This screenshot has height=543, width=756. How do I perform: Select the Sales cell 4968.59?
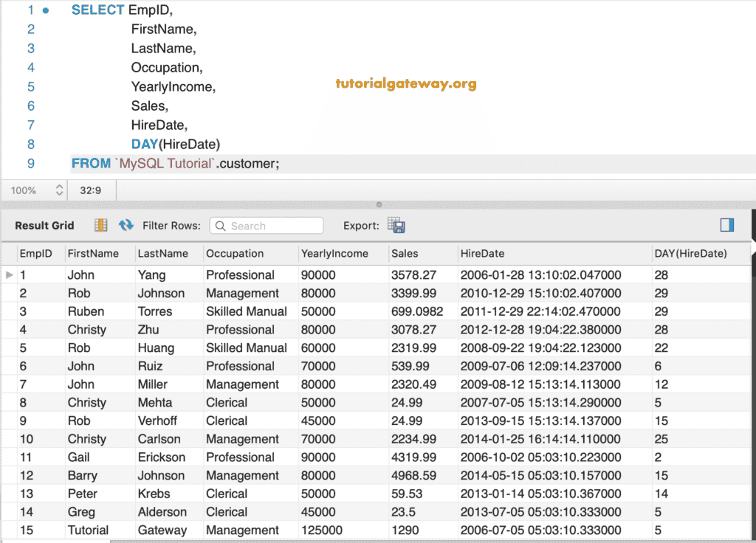414,475
